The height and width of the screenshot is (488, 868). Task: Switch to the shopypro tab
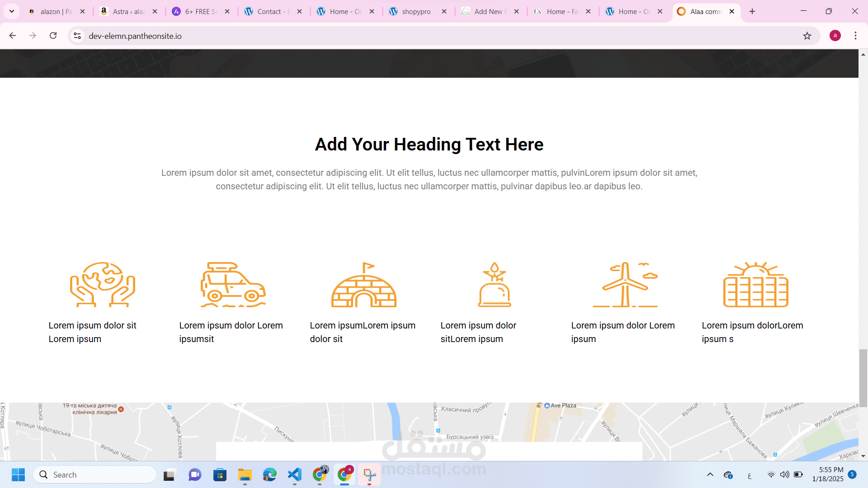pyautogui.click(x=416, y=11)
